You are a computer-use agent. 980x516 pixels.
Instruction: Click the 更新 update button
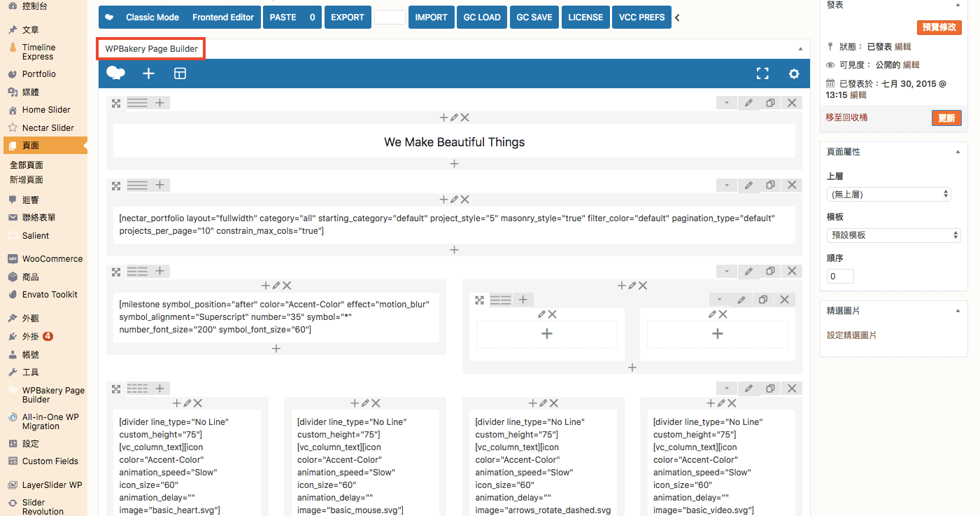click(946, 118)
